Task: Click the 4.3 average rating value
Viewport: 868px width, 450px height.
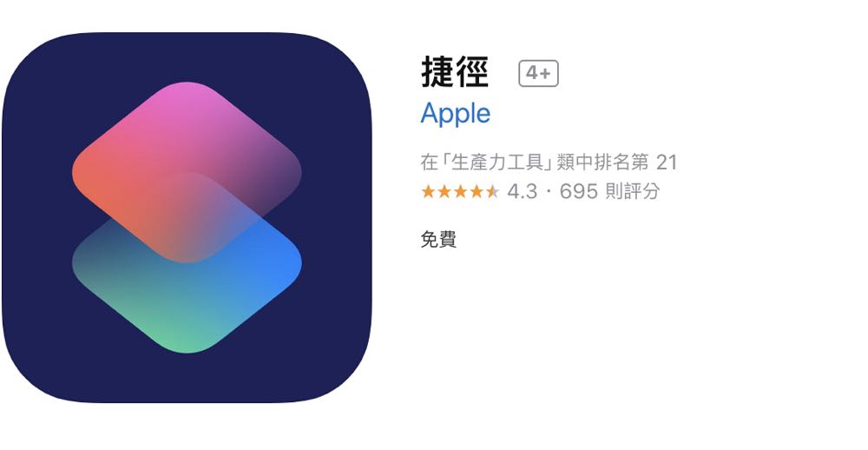Action: (x=522, y=192)
